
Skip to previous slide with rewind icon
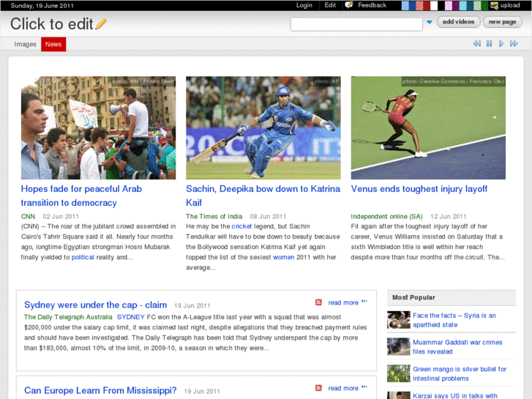tap(476, 43)
